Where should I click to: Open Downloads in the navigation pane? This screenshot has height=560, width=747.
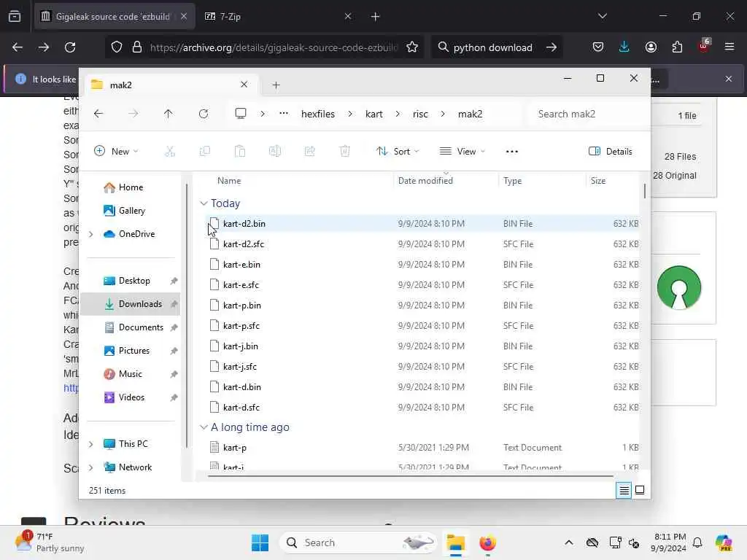tap(131, 304)
